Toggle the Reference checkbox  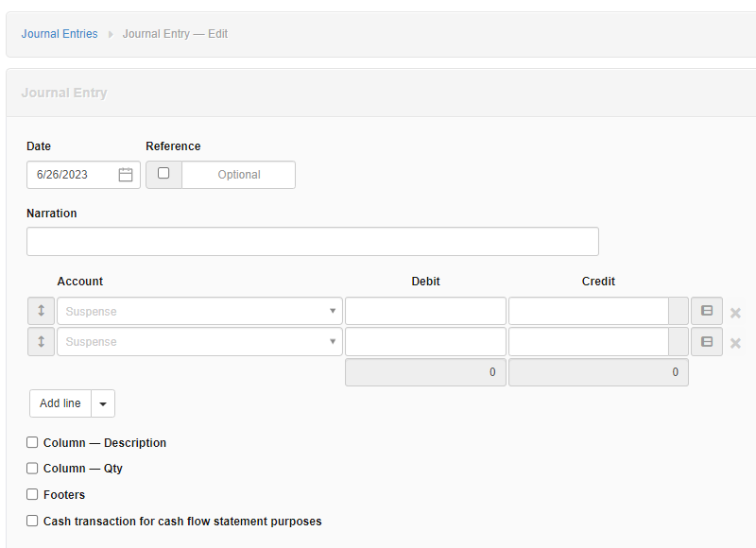163,175
